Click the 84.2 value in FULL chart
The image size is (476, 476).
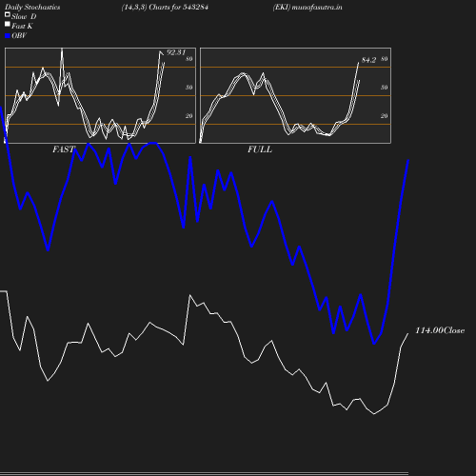tap(368, 60)
